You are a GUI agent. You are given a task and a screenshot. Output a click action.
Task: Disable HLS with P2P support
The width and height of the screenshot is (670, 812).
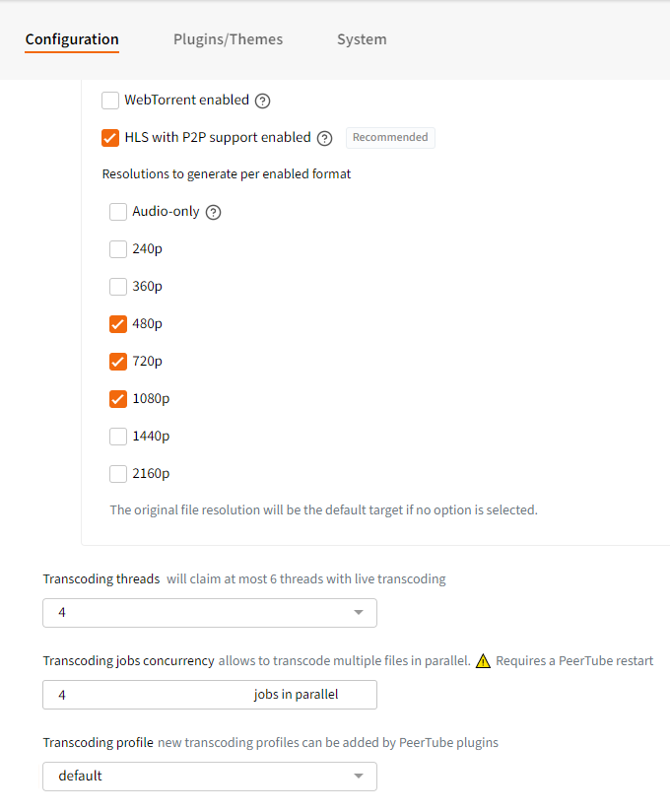[109, 138]
